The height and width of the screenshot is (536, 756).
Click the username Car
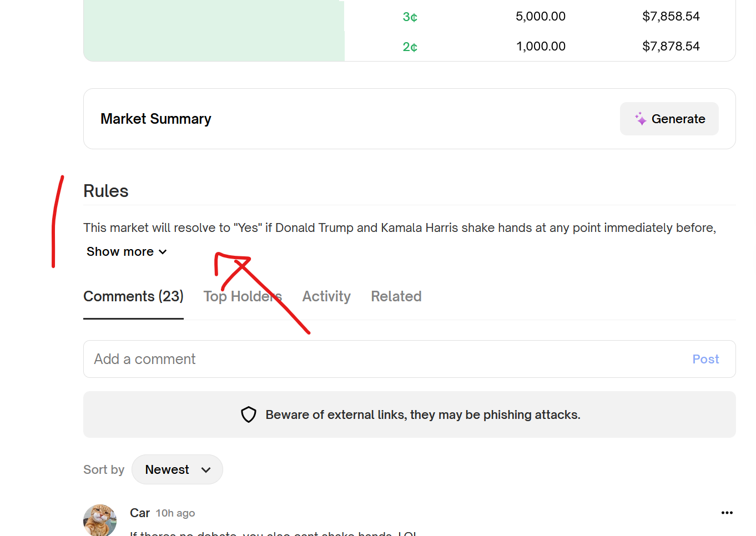(140, 513)
